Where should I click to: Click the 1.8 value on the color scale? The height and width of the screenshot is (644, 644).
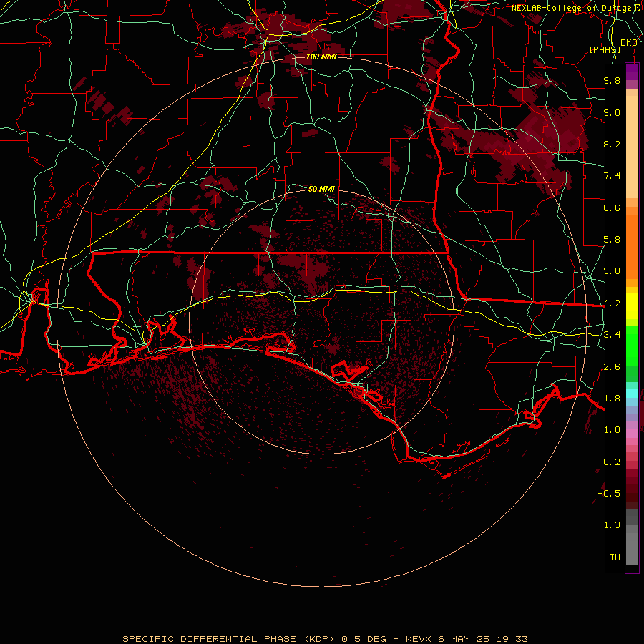[612, 399]
